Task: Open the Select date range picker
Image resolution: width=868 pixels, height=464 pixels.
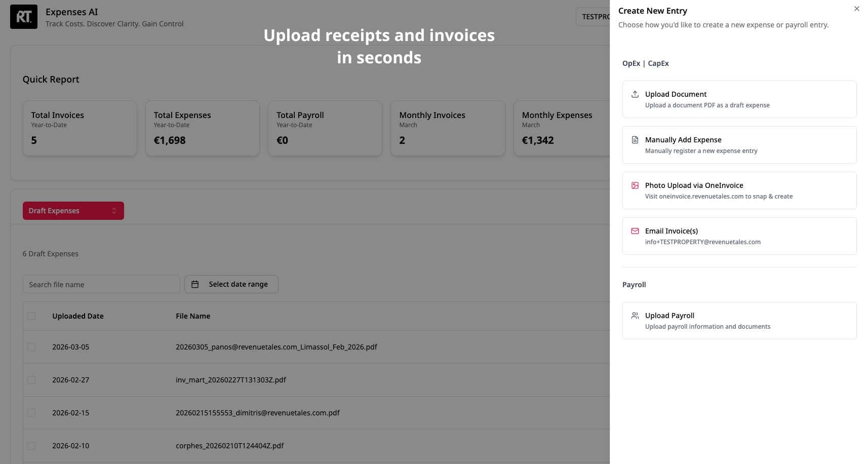Action: pos(231,285)
